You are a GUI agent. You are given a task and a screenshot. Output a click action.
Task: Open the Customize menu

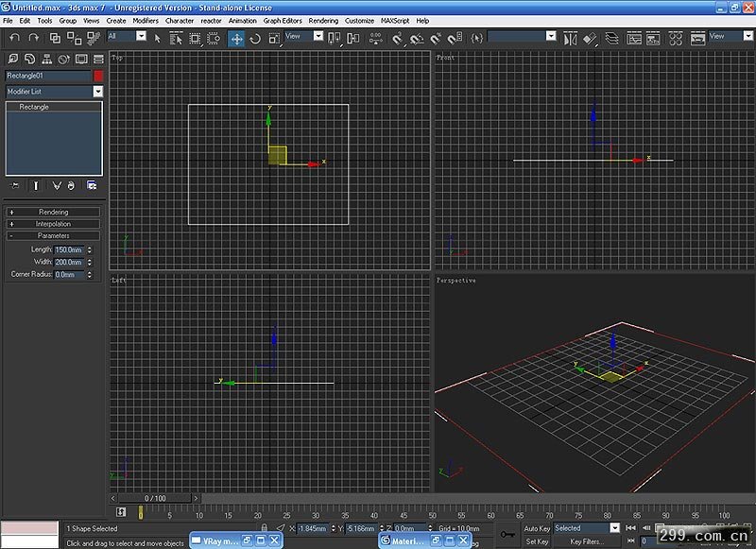pos(360,21)
